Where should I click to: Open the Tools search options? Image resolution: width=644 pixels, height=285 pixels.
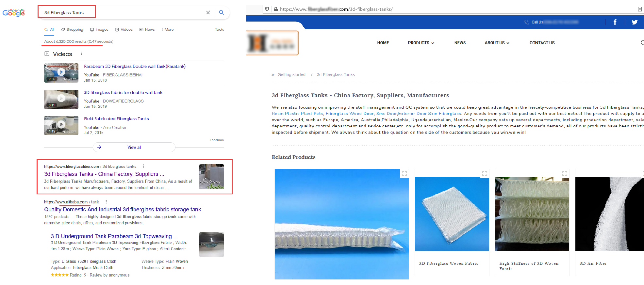click(219, 29)
